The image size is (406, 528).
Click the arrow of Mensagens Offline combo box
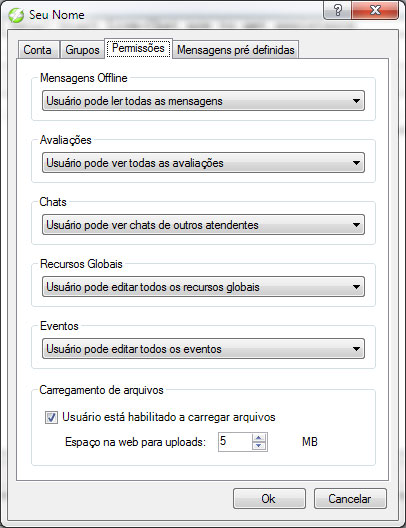tap(356, 101)
